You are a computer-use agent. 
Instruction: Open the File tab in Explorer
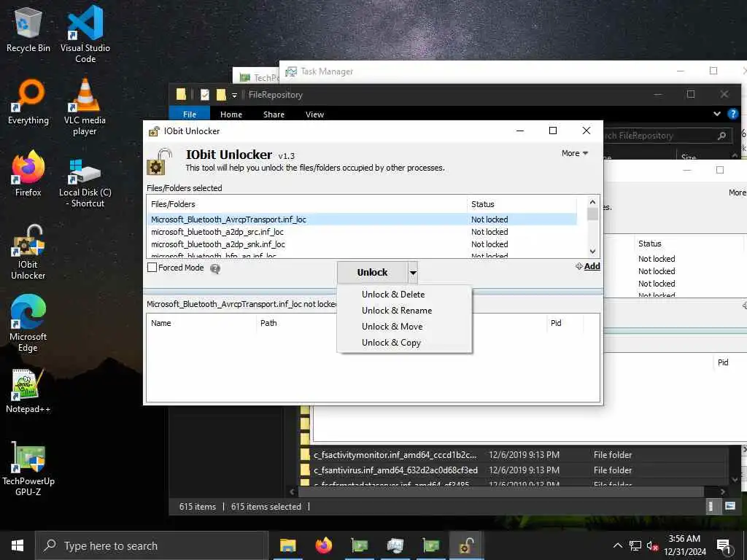coord(189,114)
